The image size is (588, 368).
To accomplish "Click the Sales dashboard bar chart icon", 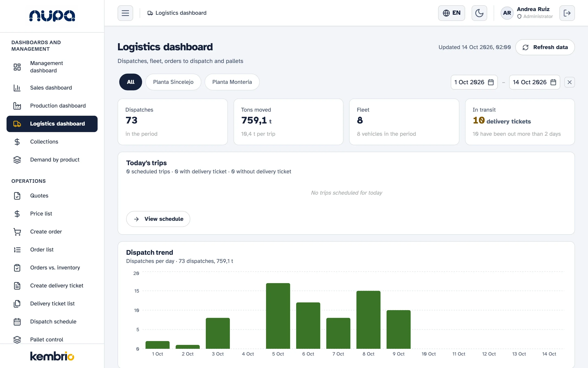I will (x=17, y=88).
